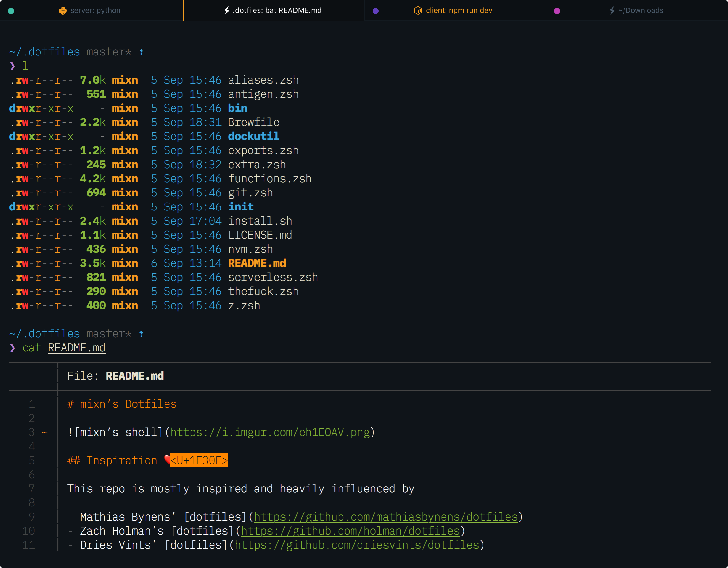
Task: Click the 17:04 timestamp of install.sh
Action: pyautogui.click(x=205, y=221)
